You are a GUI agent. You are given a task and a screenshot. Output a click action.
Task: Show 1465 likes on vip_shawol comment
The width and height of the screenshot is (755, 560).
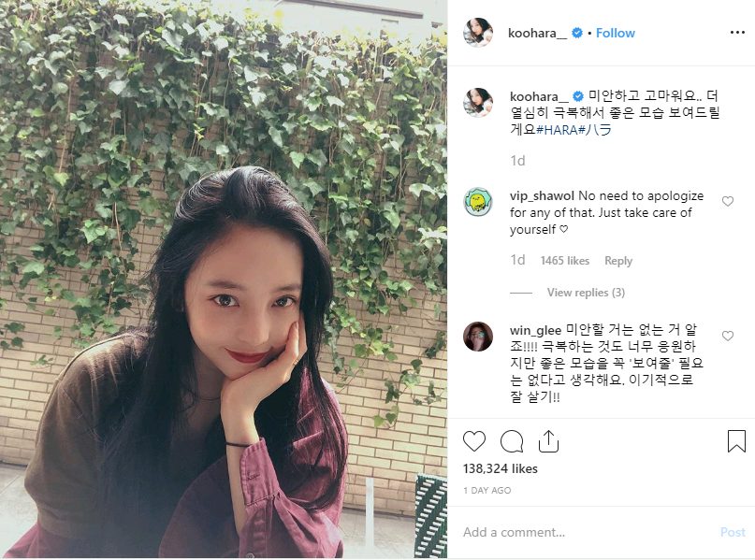pos(565,261)
